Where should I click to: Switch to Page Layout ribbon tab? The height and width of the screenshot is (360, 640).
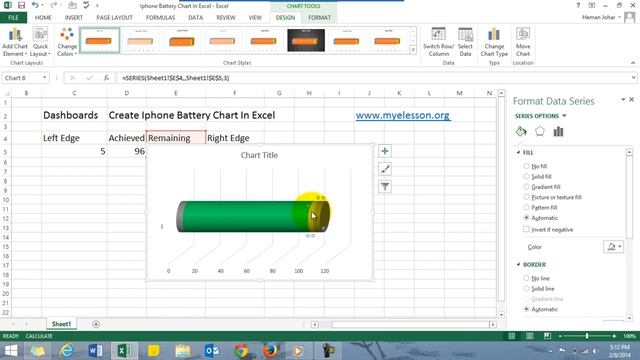point(114,18)
